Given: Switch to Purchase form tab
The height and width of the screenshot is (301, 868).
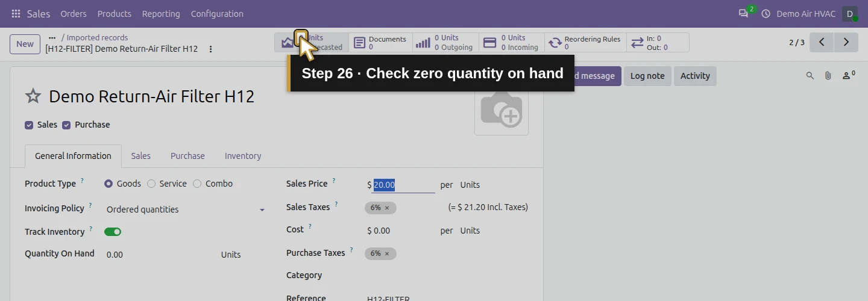Looking at the screenshot, I should (x=187, y=156).
